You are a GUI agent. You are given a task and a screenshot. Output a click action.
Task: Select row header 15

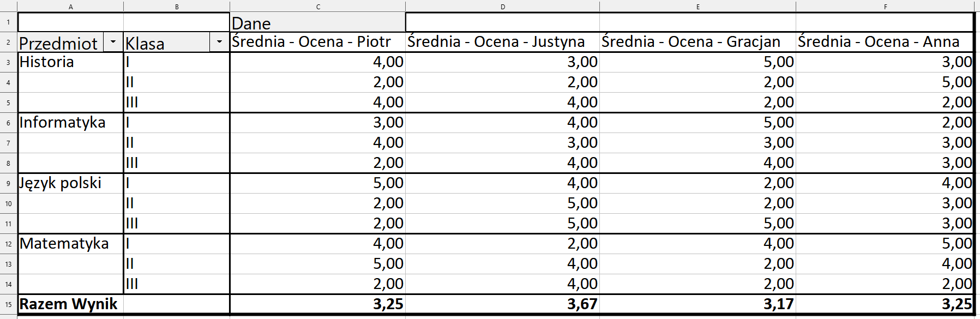point(7,305)
